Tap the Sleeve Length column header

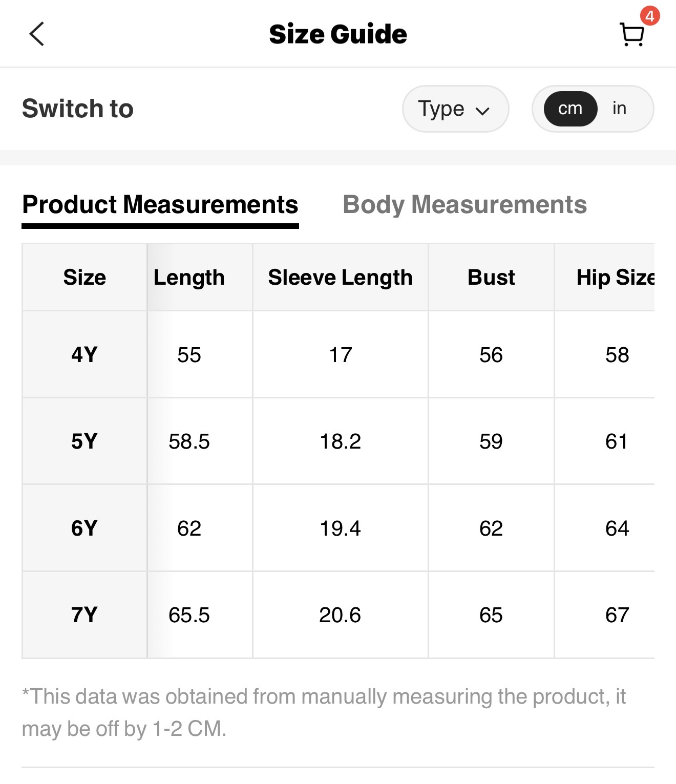pos(340,278)
